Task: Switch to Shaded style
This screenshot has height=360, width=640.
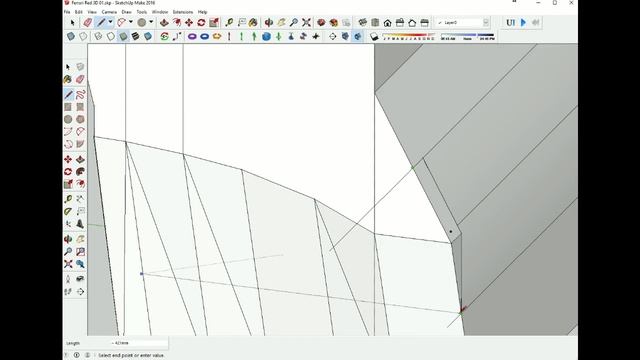Action: coord(123,36)
